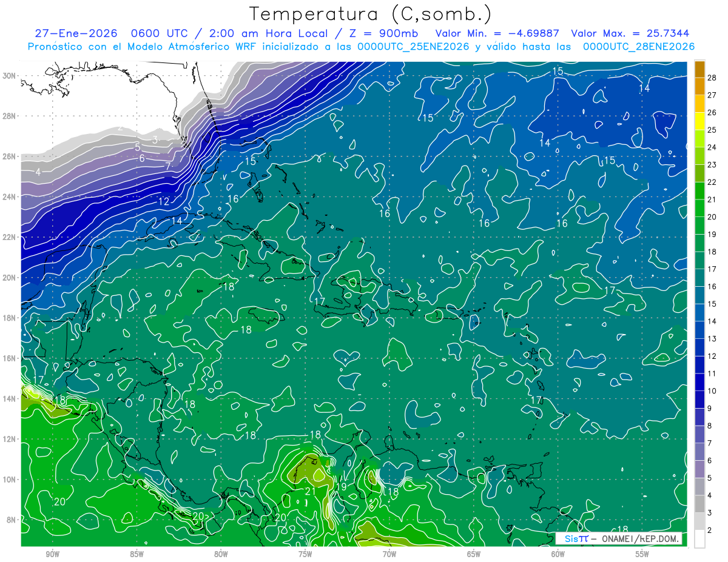Click the latitude axis label "18N"
This screenshot has height=562, width=728.
point(9,318)
